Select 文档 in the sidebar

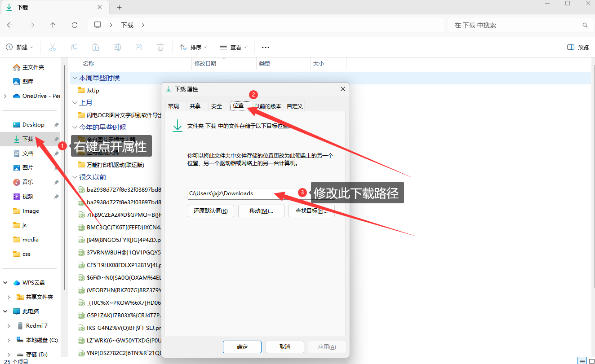(x=28, y=153)
